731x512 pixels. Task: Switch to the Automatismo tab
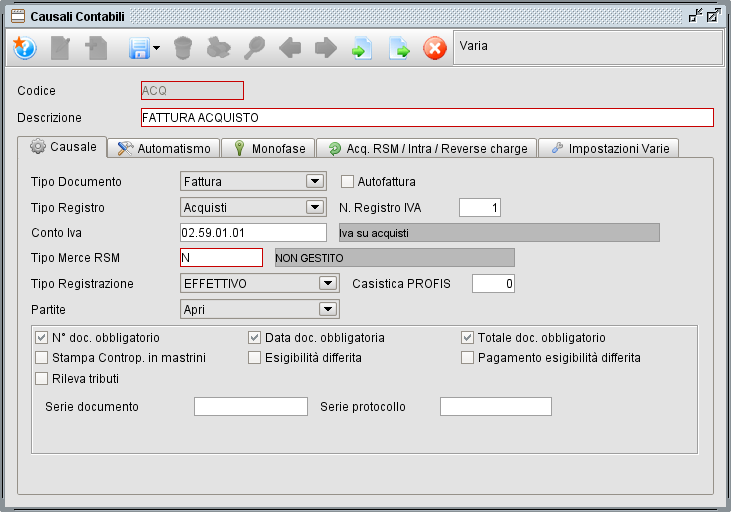pyautogui.click(x=164, y=148)
